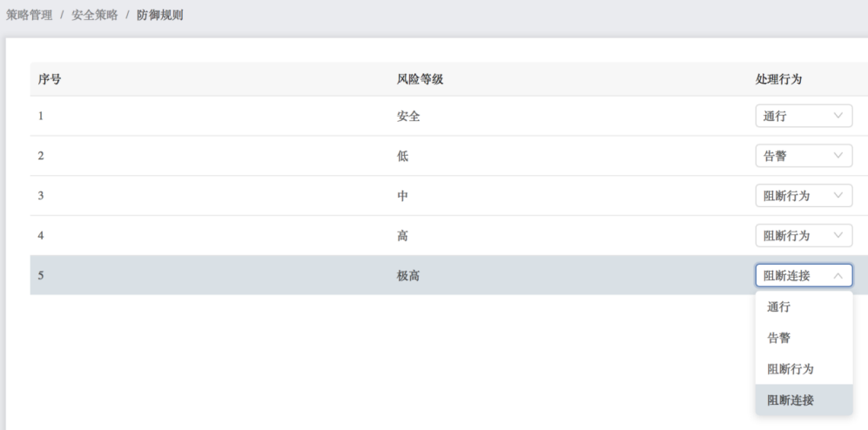Select highlighted 极高 risk level cell

(x=408, y=276)
